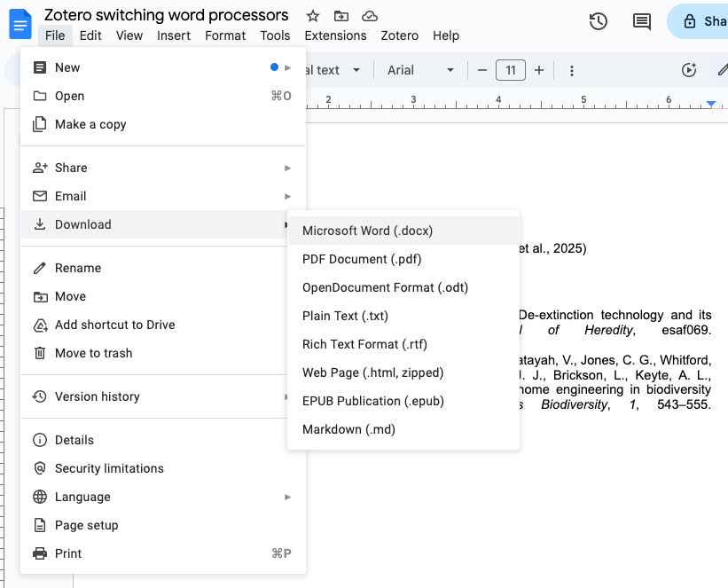Choose Open from the File menu
The height and width of the screenshot is (588, 728).
163,96
